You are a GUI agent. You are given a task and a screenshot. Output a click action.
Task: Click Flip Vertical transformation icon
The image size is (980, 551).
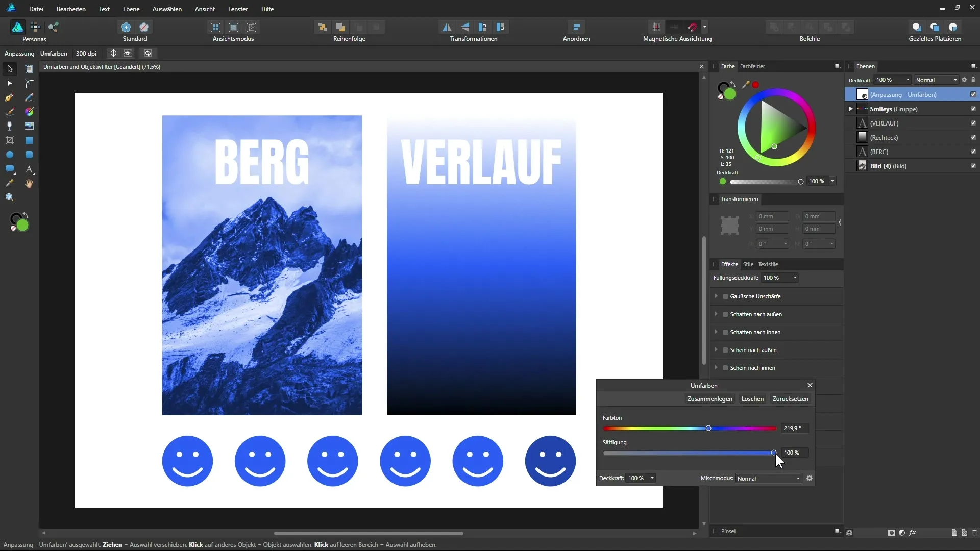tap(465, 27)
